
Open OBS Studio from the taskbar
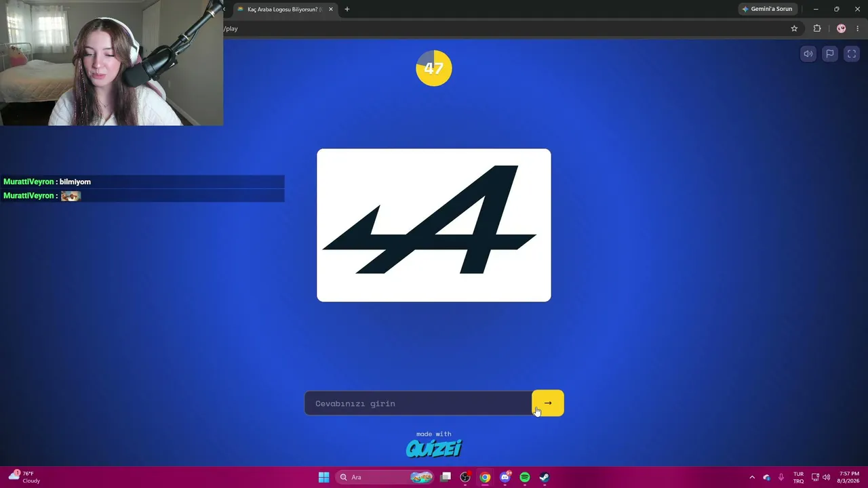(x=465, y=477)
